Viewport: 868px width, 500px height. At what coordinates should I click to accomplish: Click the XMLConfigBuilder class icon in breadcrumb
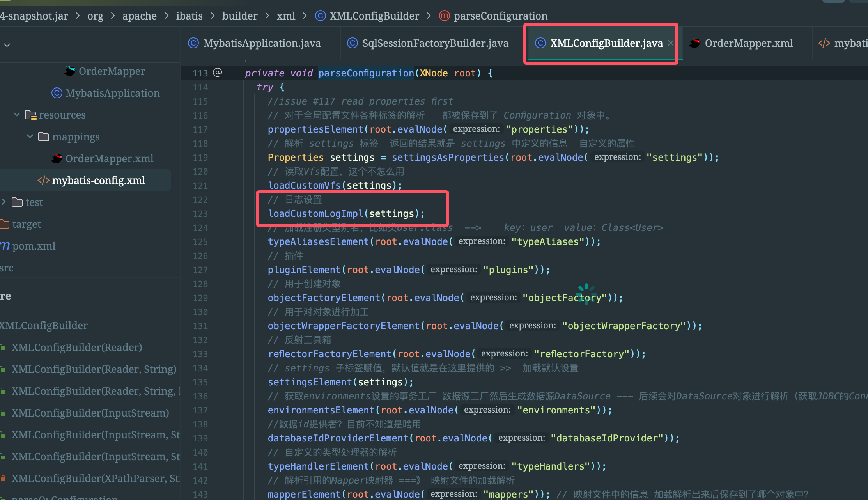[320, 16]
